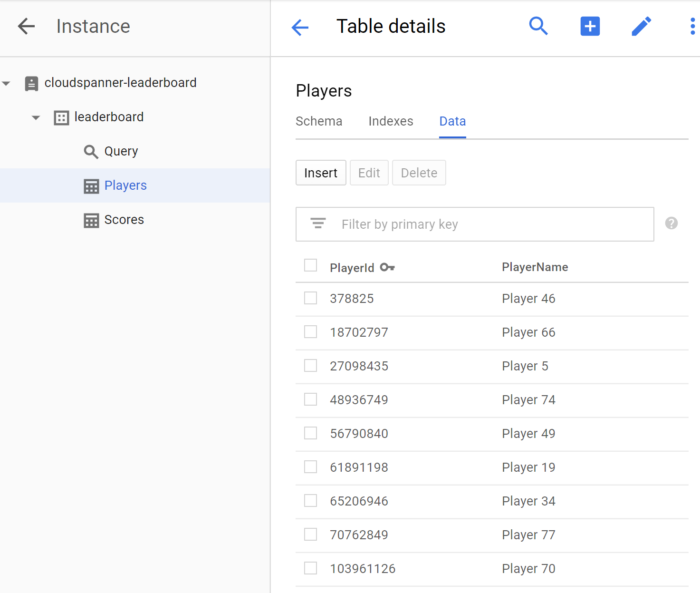
Task: Open search with the magnifier icon
Action: coord(538,26)
